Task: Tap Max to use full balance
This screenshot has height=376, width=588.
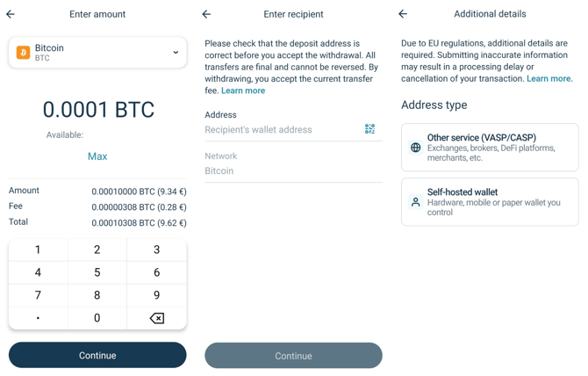Action: pyautogui.click(x=97, y=156)
